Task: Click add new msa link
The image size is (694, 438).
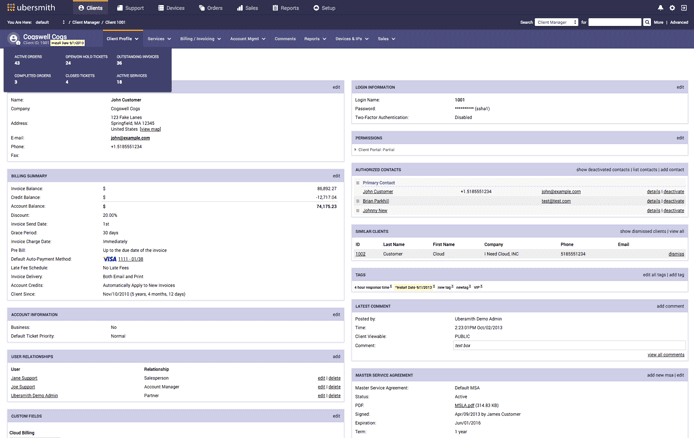Action: 660,375
